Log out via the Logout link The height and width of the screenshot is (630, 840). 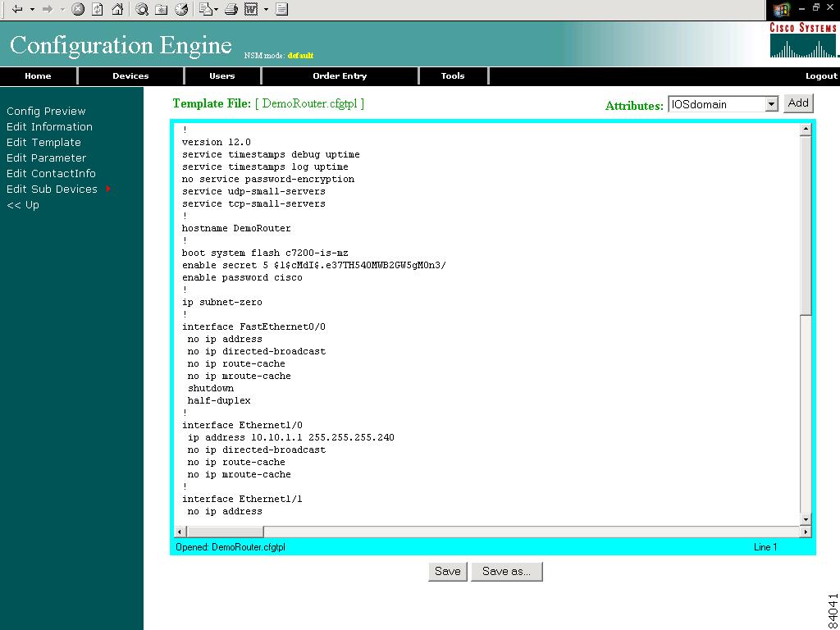coord(820,76)
